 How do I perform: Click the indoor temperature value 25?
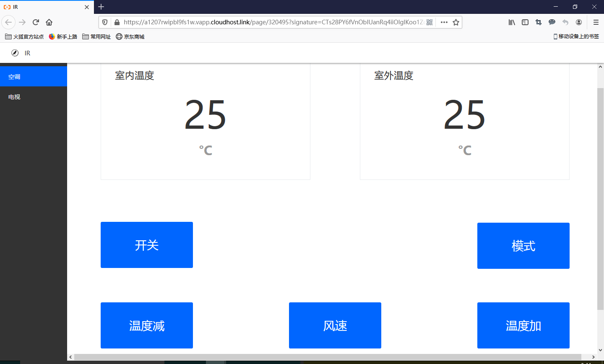pos(205,114)
